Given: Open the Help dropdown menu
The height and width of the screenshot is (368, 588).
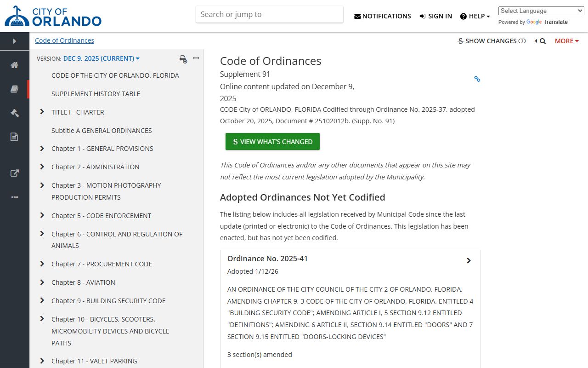Looking at the screenshot, I should [x=475, y=16].
